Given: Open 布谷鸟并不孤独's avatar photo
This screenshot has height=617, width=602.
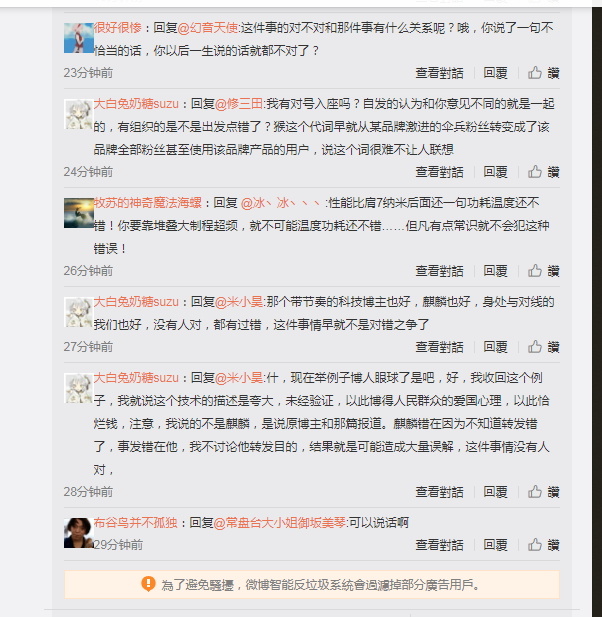Looking at the screenshot, I should point(79,533).
